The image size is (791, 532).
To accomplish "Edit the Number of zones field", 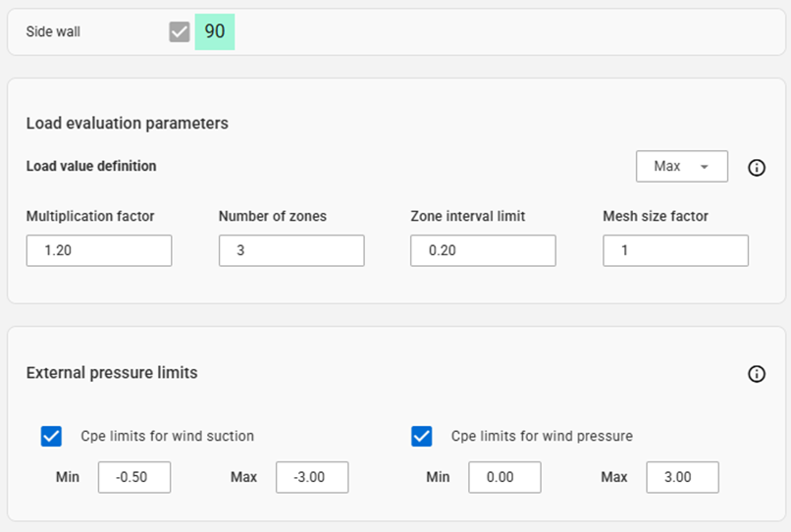I will coord(291,250).
